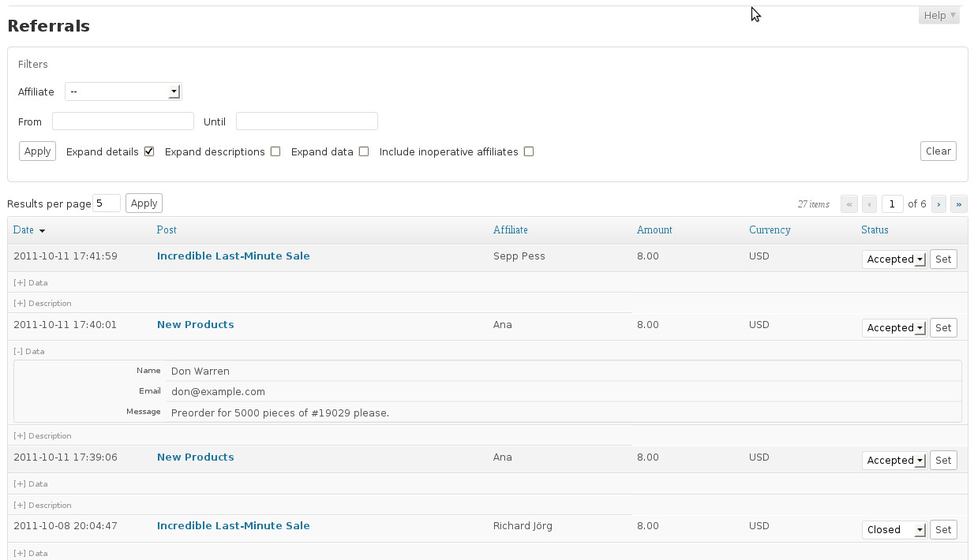Jump to the last results page
This screenshot has width=974, height=560.
959,203
